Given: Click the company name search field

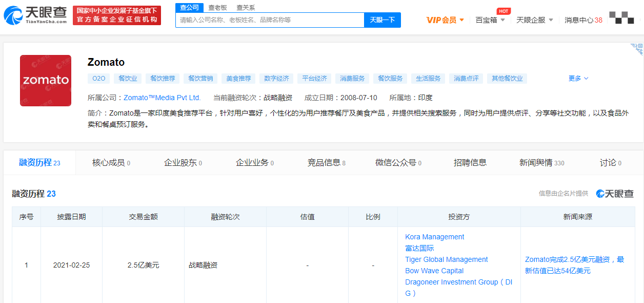Looking at the screenshot, I should [x=270, y=20].
